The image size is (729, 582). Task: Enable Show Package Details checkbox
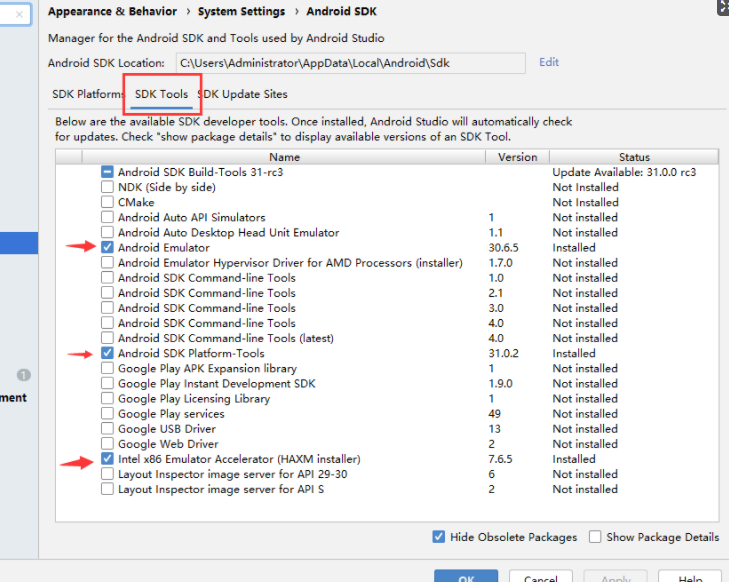pos(595,537)
